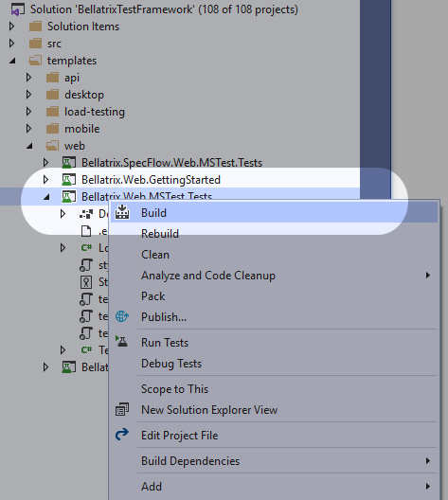Viewport: 448px width, 500px height.
Task: Select Build Dependencies menu entry
Action: (x=274, y=461)
